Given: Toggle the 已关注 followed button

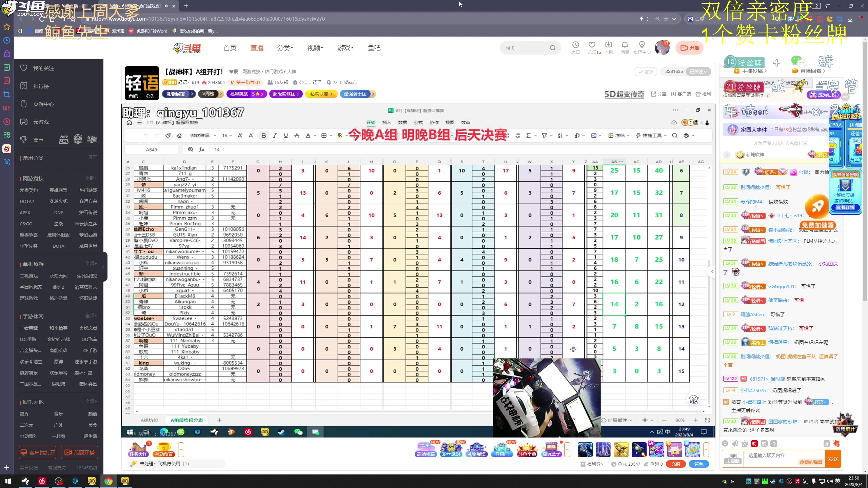Looking at the screenshot, I should coord(698,72).
